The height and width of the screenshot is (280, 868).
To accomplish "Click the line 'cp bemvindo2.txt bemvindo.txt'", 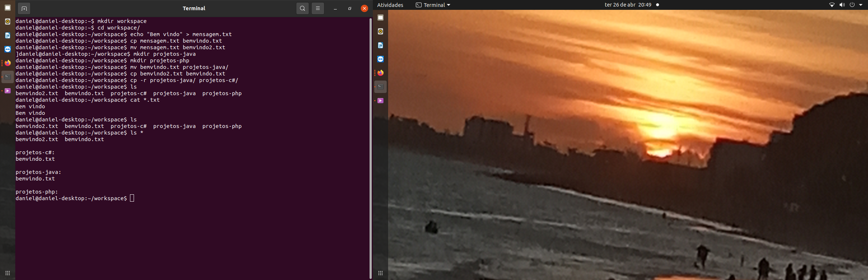I will 178,74.
